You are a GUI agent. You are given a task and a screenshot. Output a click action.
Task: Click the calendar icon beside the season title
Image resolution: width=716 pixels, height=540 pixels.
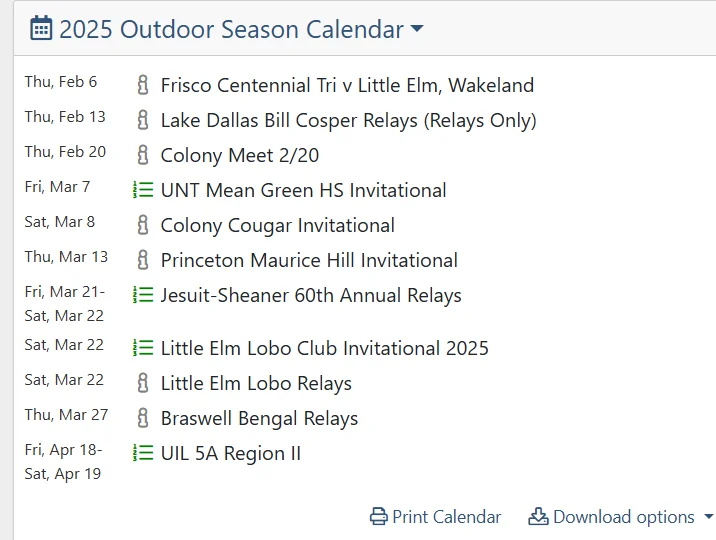click(41, 29)
